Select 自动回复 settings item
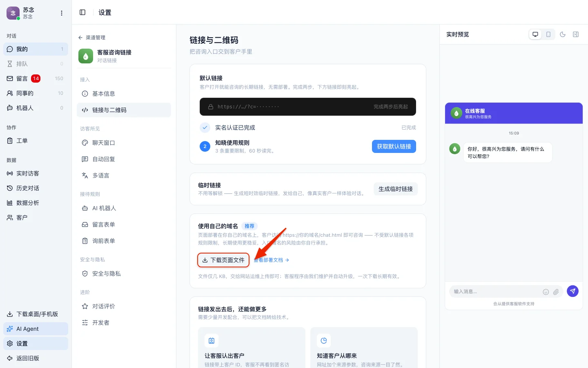 124,159
